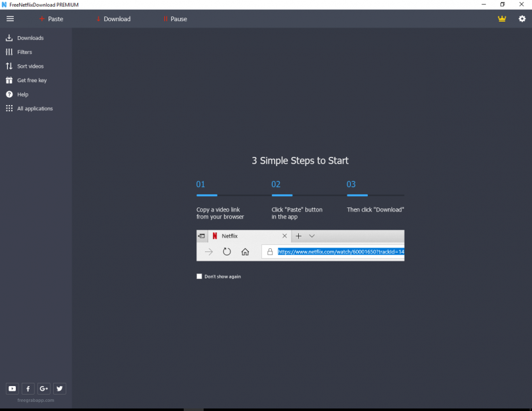
Task: Click the app logo in title bar
Action: point(4,5)
